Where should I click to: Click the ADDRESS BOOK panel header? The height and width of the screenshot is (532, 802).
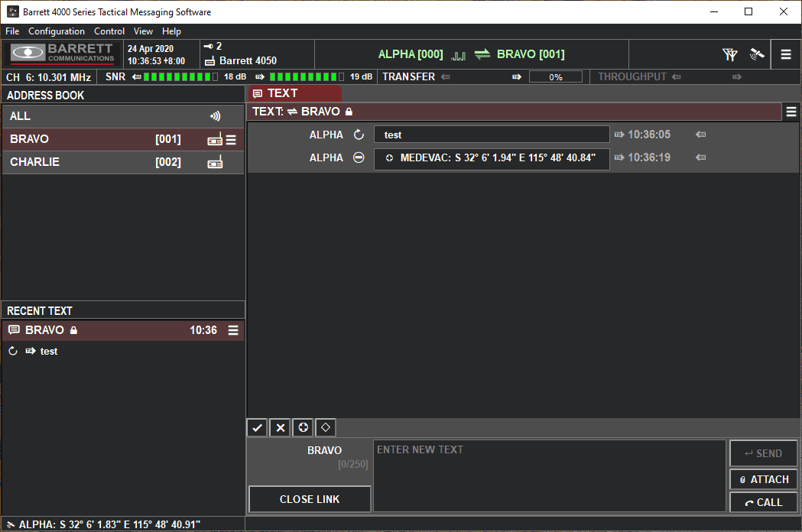click(x=123, y=95)
